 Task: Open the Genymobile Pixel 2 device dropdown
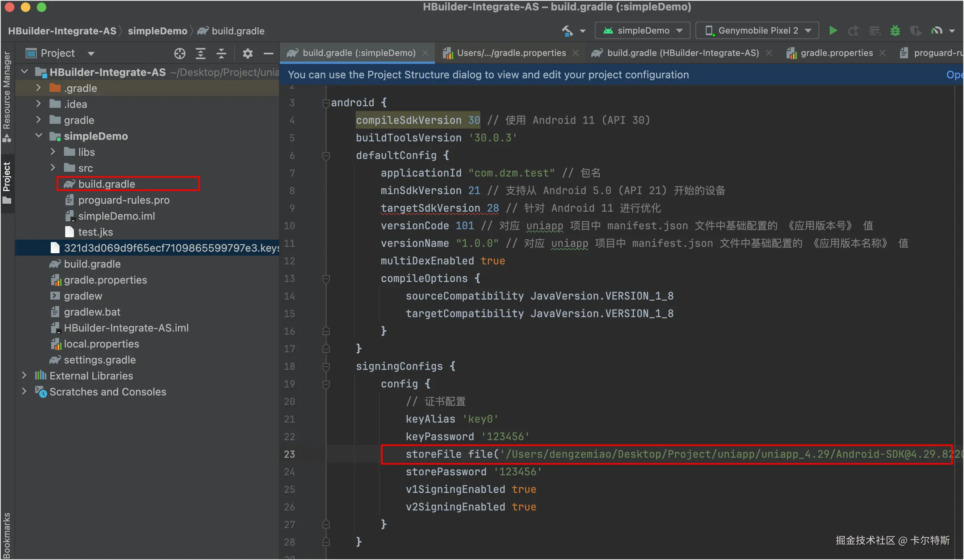(757, 31)
